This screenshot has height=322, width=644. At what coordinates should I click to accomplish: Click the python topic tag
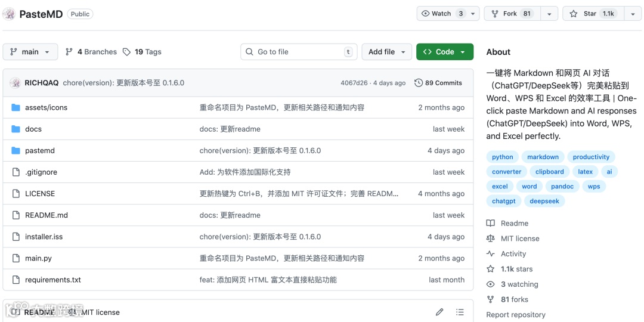(x=503, y=157)
